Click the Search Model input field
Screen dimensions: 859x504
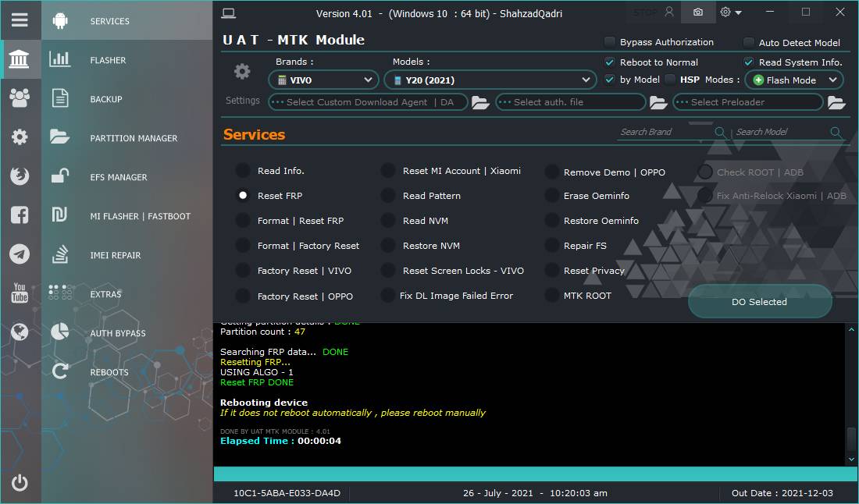click(x=781, y=133)
